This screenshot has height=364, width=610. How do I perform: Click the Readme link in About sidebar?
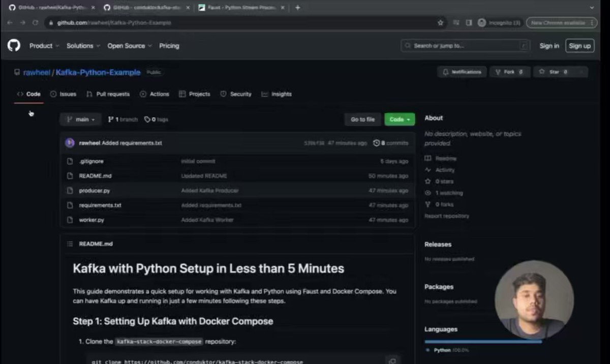tap(441, 159)
